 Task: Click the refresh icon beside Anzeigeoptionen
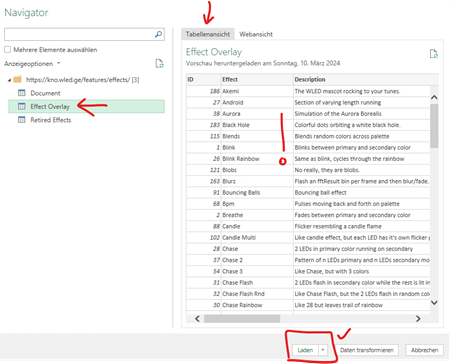tap(159, 63)
